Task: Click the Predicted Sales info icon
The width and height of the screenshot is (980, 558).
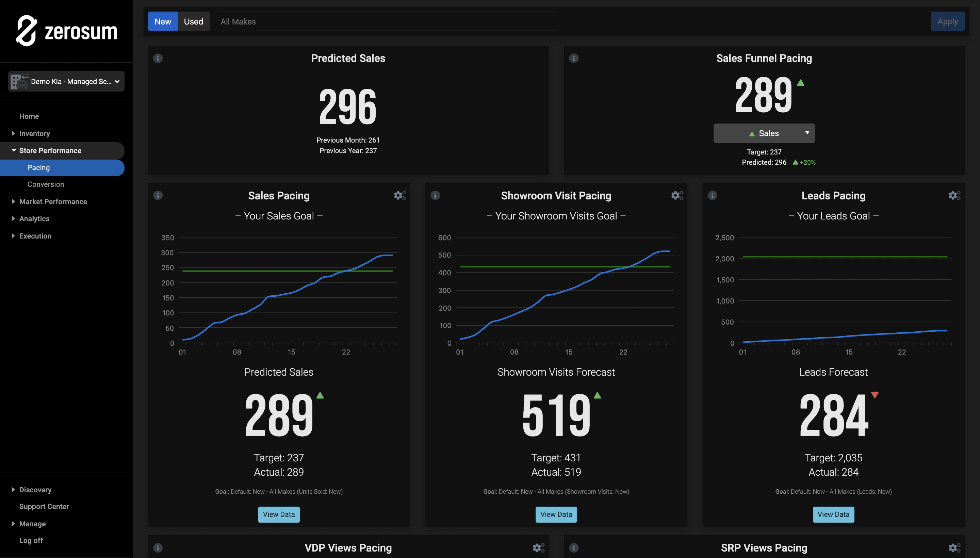Action: [158, 58]
